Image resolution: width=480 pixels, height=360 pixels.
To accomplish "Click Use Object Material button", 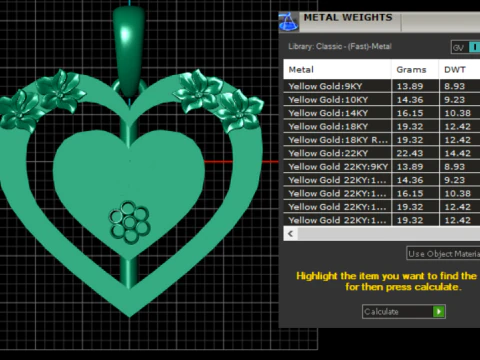I will tap(443, 254).
